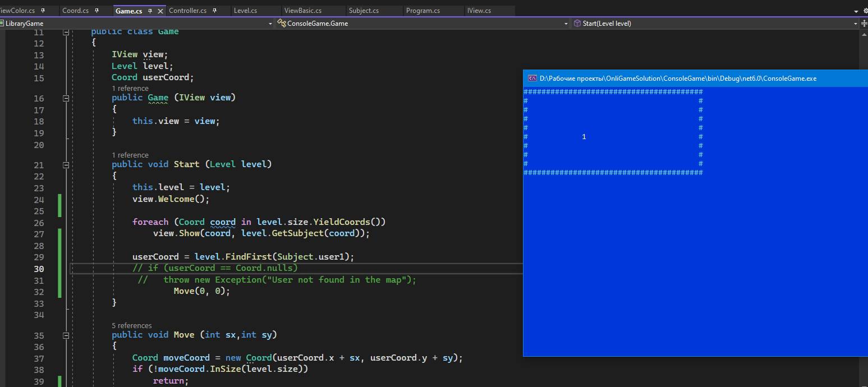868x387 pixels.
Task: Click the editor split-window handle icon
Action: tap(863, 24)
